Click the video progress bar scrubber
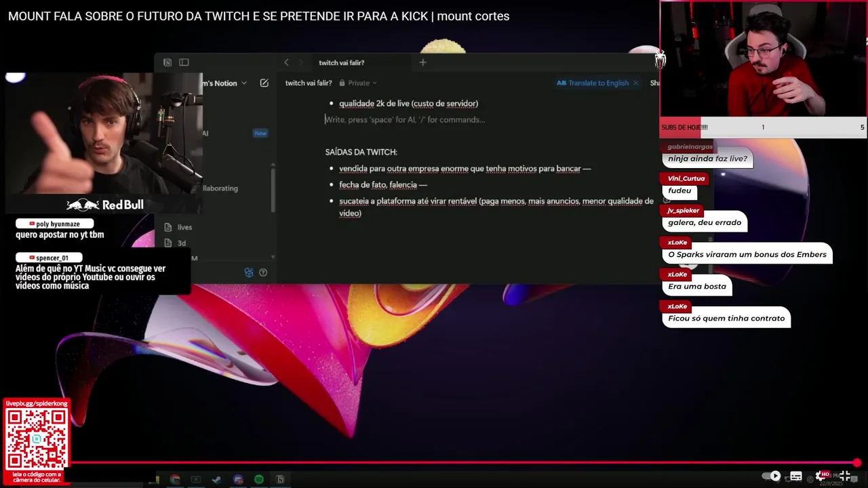The height and width of the screenshot is (488, 868). 857,463
